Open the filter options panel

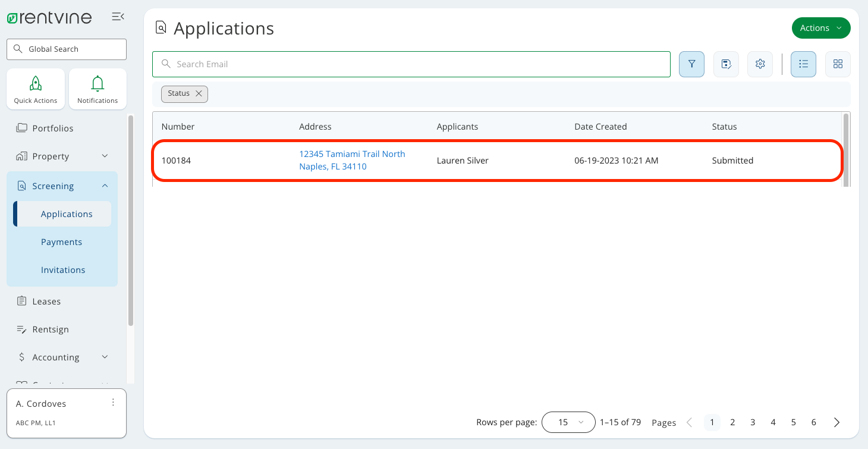[691, 64]
